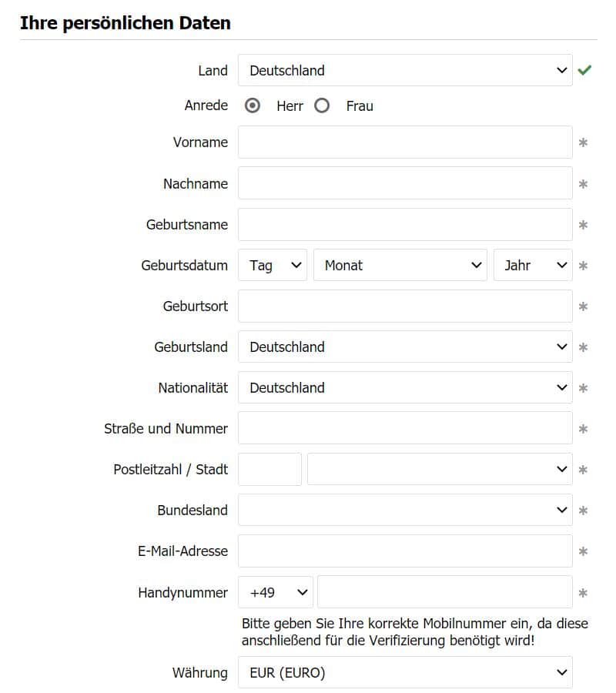Open the Land country dropdown
Viewport: 616px width, 693px height.
coord(404,70)
